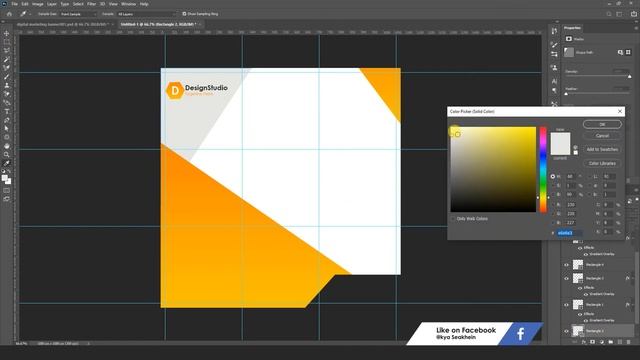Screen dimensions: 640x360
Task: Open Photoshop search icon at top right
Action: (x=609, y=14)
